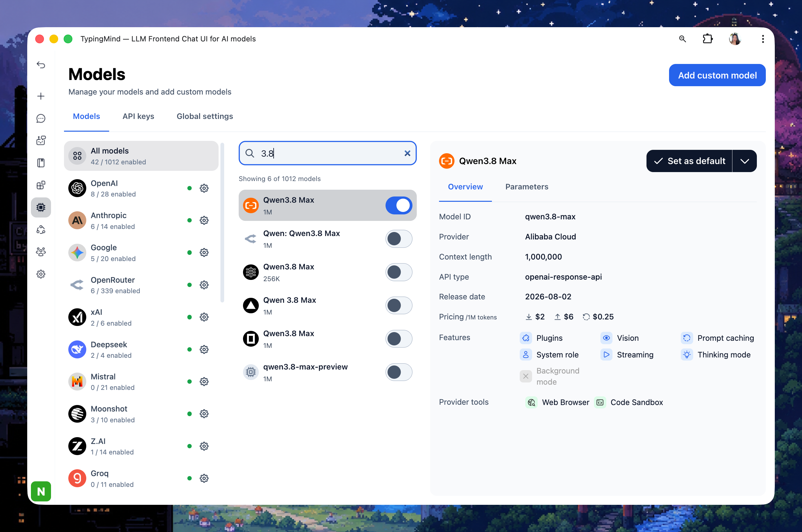Click the magnifier icon in the title bar
The width and height of the screenshot is (802, 532).
coord(682,39)
